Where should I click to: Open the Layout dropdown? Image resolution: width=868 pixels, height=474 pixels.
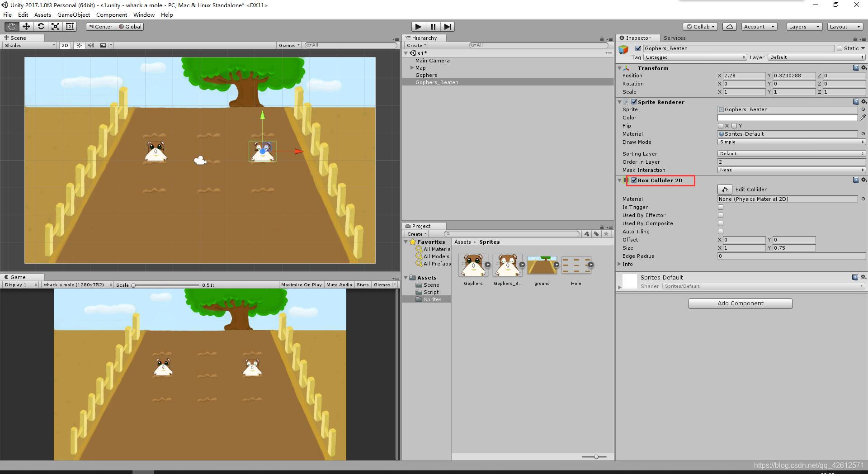click(x=845, y=27)
